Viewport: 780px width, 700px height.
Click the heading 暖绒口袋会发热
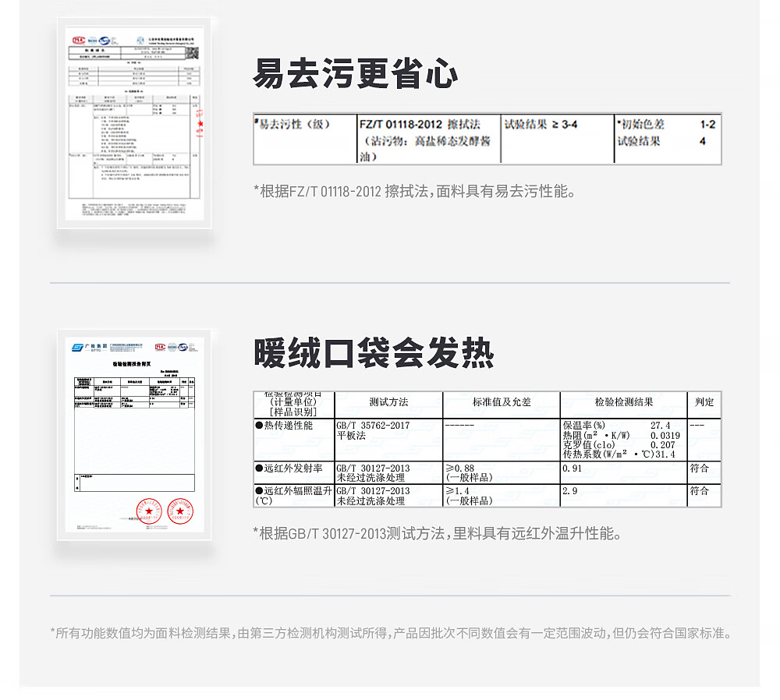[373, 353]
